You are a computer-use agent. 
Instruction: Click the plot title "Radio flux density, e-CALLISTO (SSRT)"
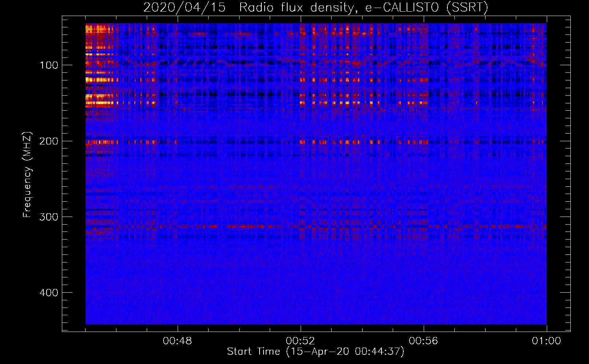(363, 8)
